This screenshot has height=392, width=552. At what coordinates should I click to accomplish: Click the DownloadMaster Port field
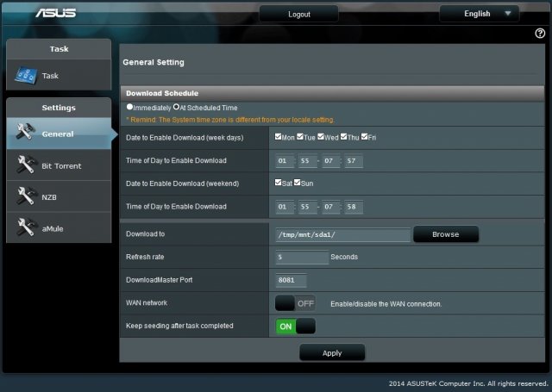291,280
